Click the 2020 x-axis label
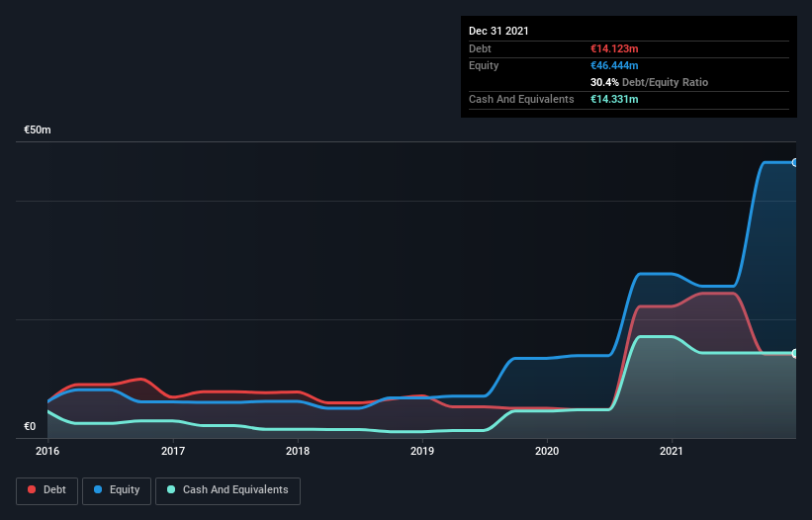This screenshot has width=812, height=520. coord(547,451)
